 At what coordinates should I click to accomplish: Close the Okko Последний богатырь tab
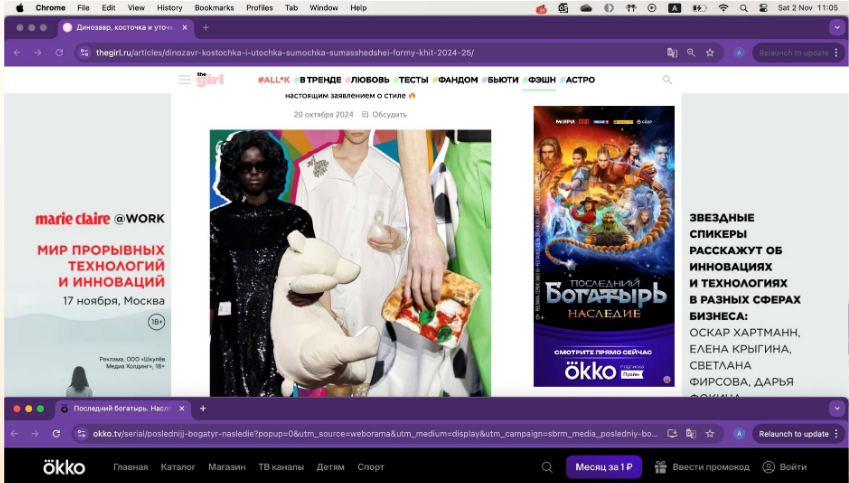pyautogui.click(x=181, y=408)
